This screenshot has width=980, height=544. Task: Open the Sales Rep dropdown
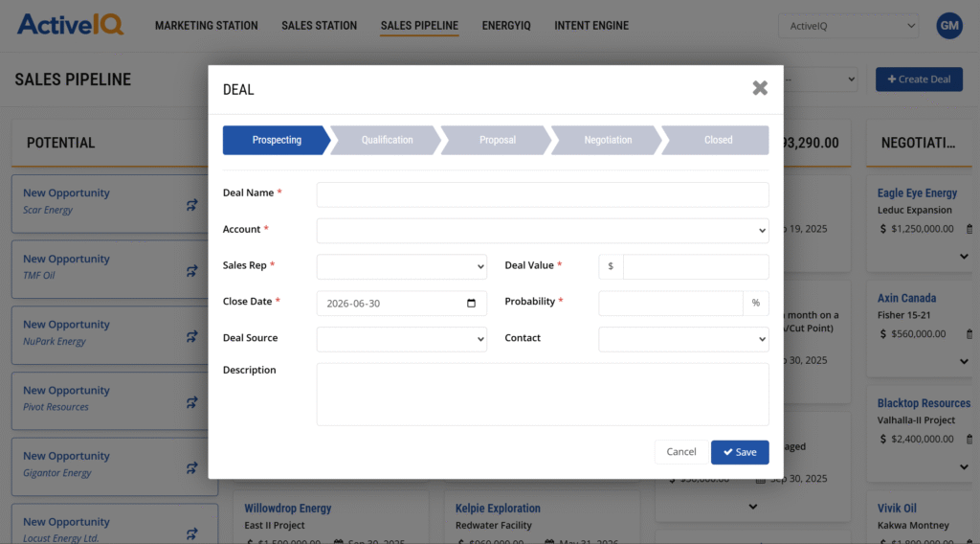pyautogui.click(x=401, y=267)
